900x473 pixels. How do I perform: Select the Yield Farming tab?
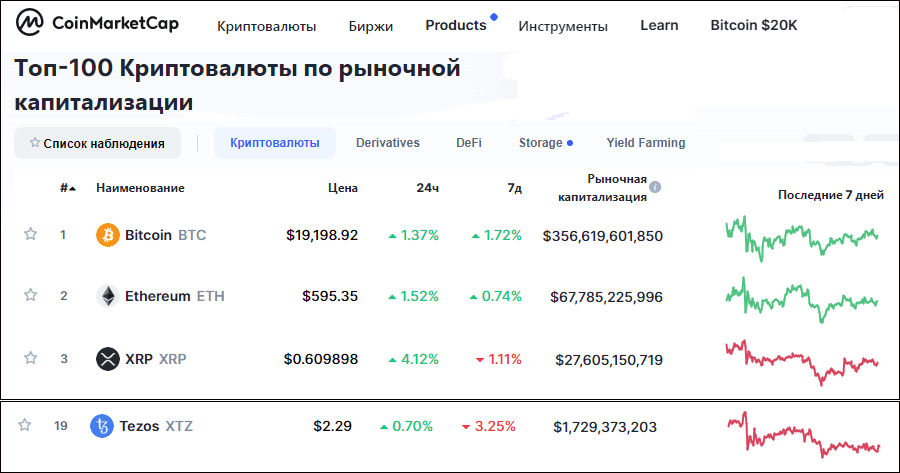[x=645, y=143]
